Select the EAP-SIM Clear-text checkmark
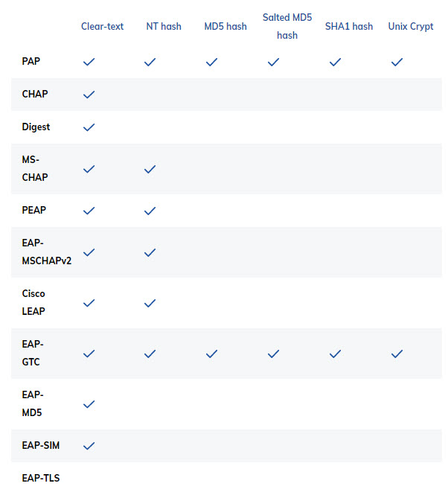This screenshot has height=492, width=448. (x=89, y=446)
